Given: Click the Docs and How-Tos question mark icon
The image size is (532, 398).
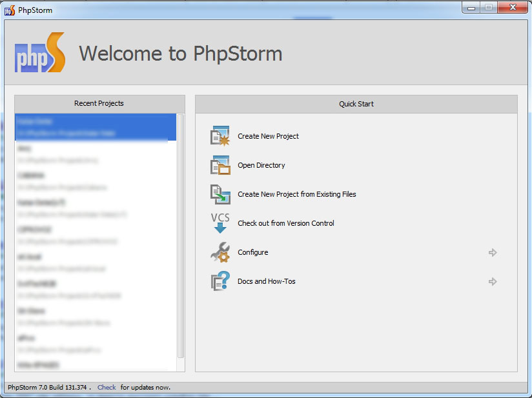Looking at the screenshot, I should 220,281.
